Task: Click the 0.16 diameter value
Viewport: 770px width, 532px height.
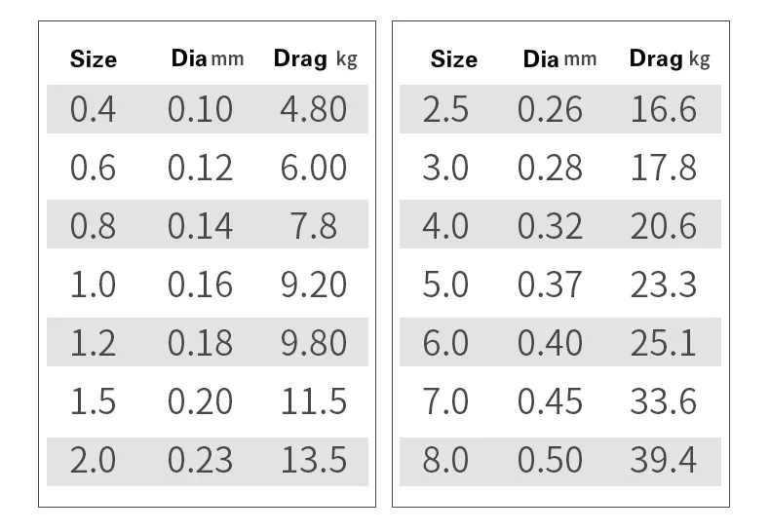Action: click(x=200, y=285)
